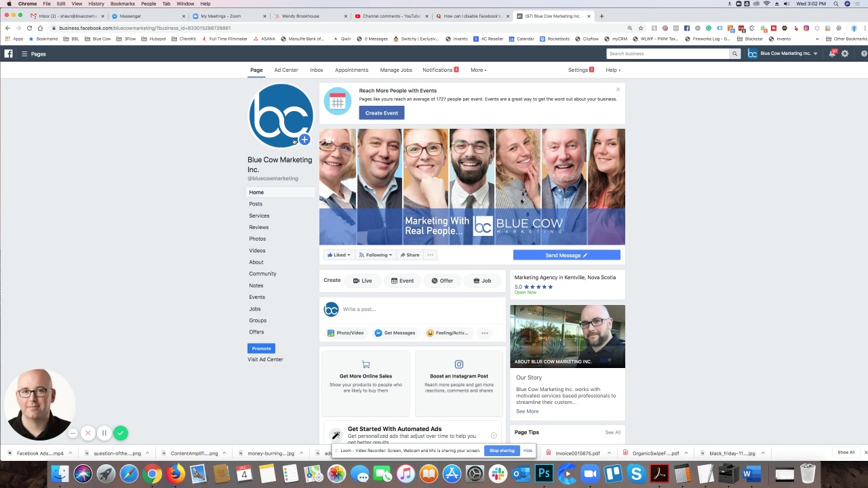
Task: Reload the page in Chrome
Action: pyautogui.click(x=29, y=28)
